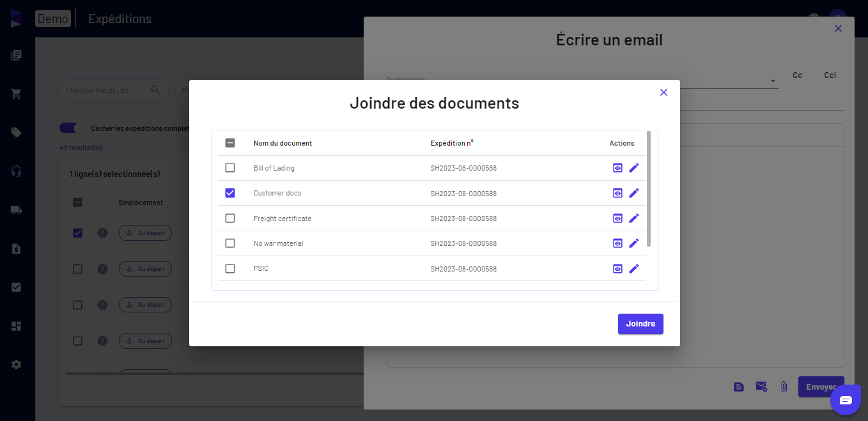This screenshot has width=868, height=421.
Task: Open the tag icon in sidebar
Action: point(17,132)
